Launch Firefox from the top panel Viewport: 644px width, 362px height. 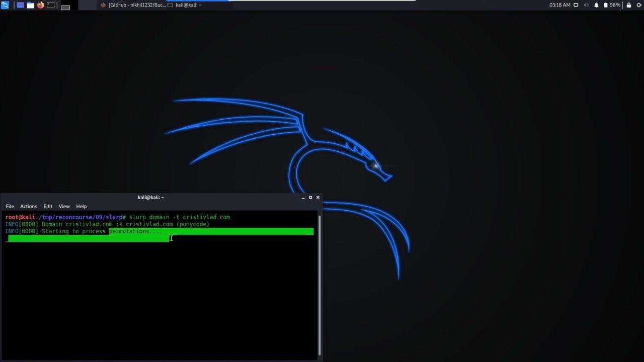40,5
